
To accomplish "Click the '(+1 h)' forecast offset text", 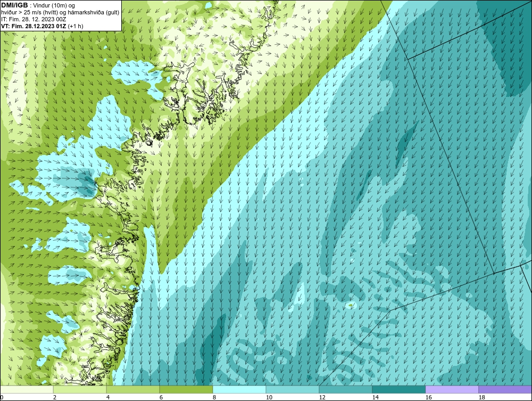I will click(76, 26).
